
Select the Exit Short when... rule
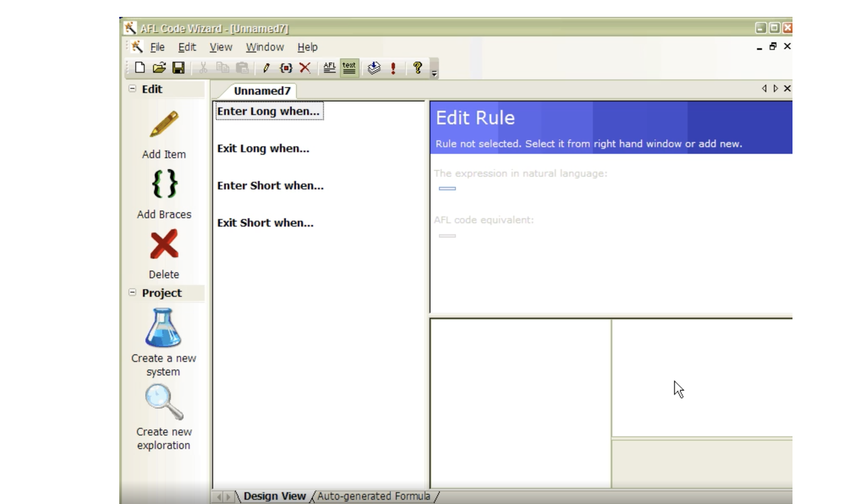tap(265, 223)
